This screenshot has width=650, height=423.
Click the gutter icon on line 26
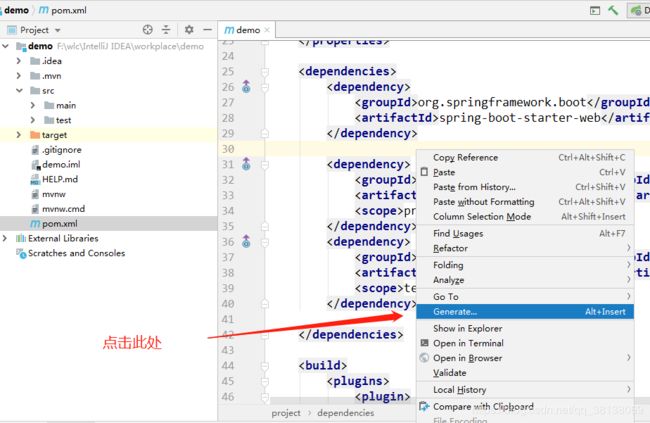coord(246,87)
